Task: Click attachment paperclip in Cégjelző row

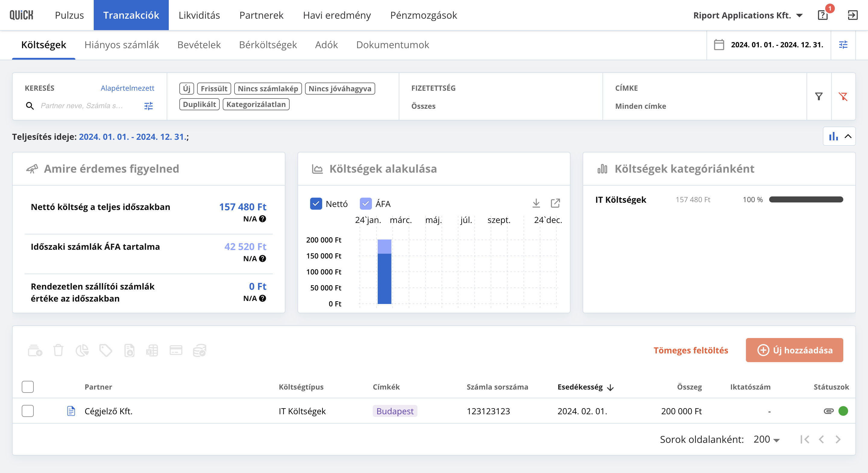Action: (828, 411)
